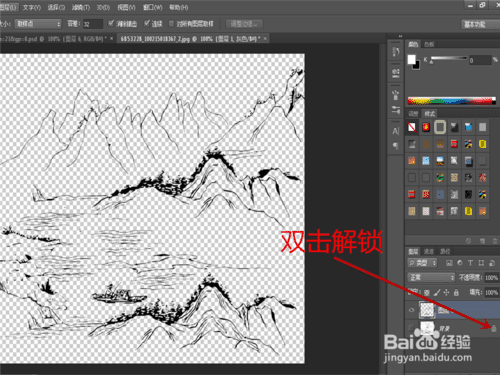Open the Fill 100% value dropdown

491,292
